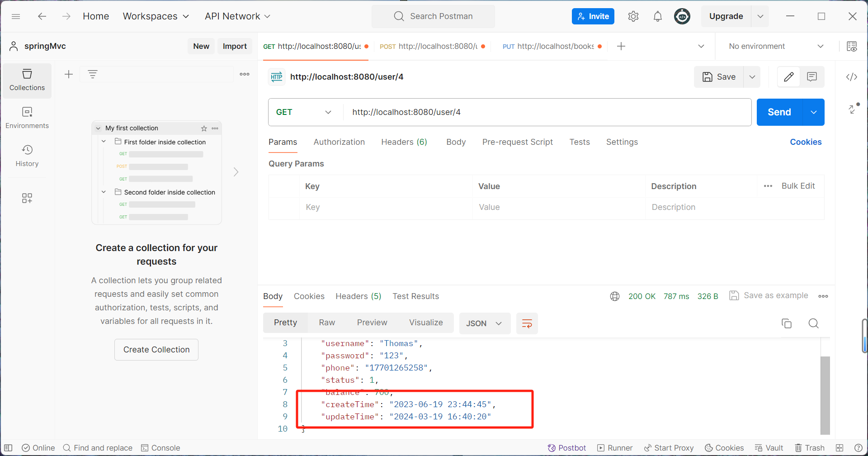This screenshot has height=456, width=868.
Task: Select the PUT localhost/books request tab
Action: coord(552,46)
